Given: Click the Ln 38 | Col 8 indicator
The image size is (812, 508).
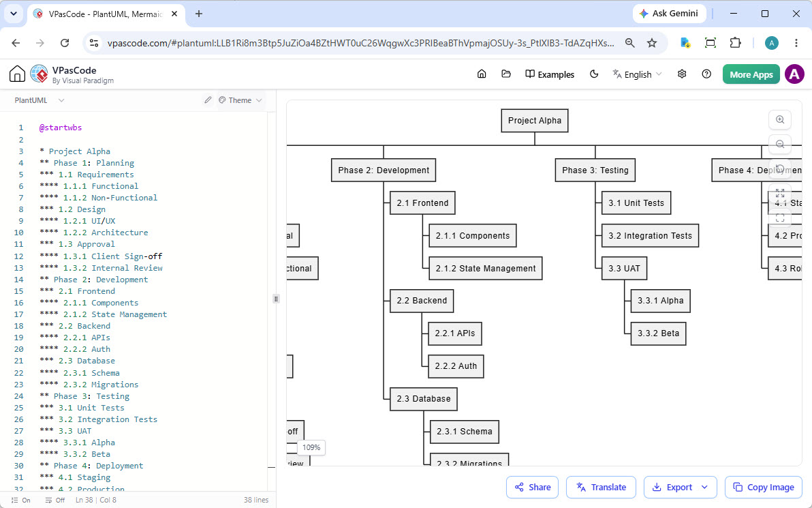Looking at the screenshot, I should 96,500.
